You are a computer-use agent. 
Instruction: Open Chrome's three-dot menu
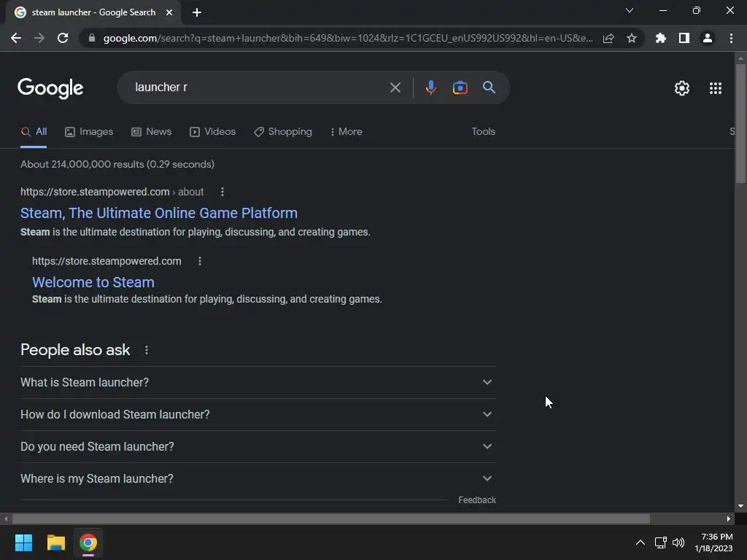tap(731, 38)
